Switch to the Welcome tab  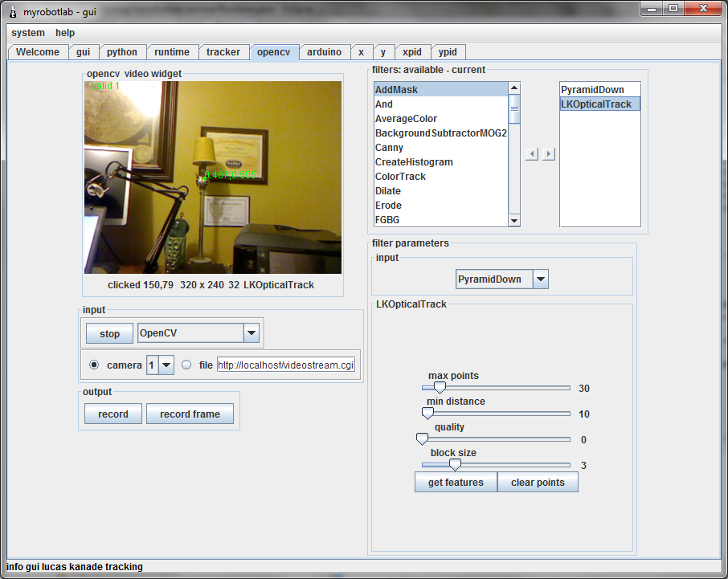coord(38,52)
